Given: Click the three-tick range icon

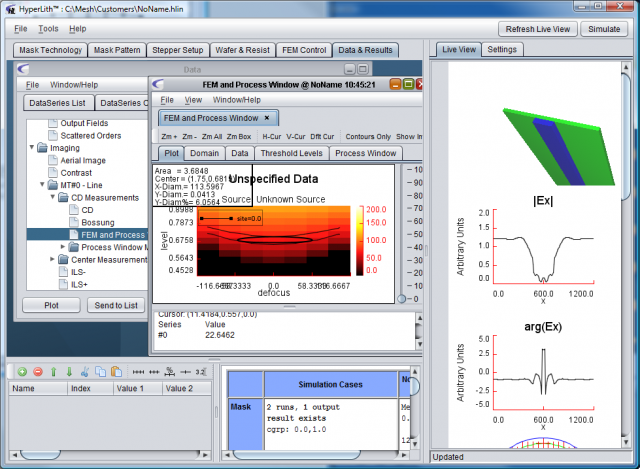Looking at the screenshot, I should click(x=154, y=372).
